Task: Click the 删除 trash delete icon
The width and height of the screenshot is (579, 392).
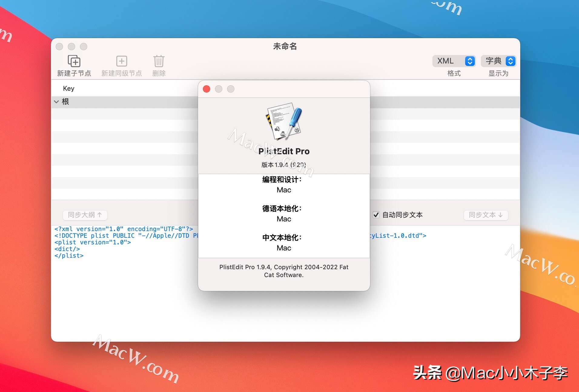Action: [x=159, y=61]
